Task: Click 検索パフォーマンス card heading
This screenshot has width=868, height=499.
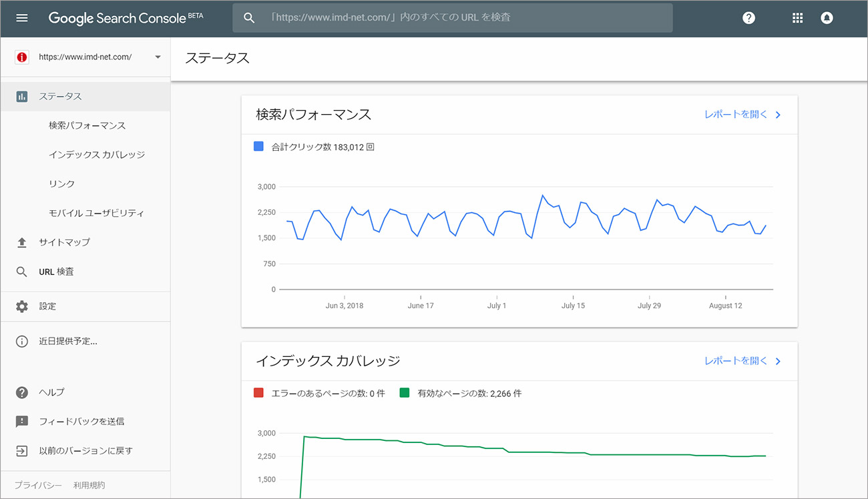Action: (x=314, y=115)
